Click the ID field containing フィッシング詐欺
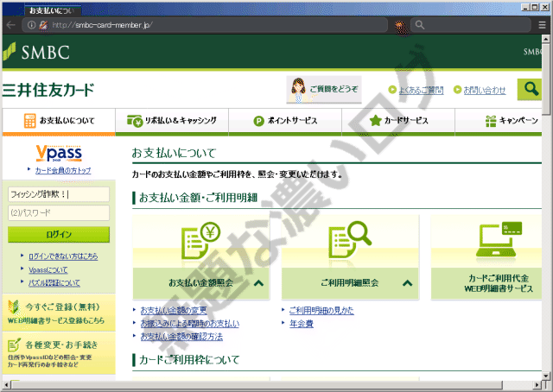The image size is (553, 392). pos(59,194)
